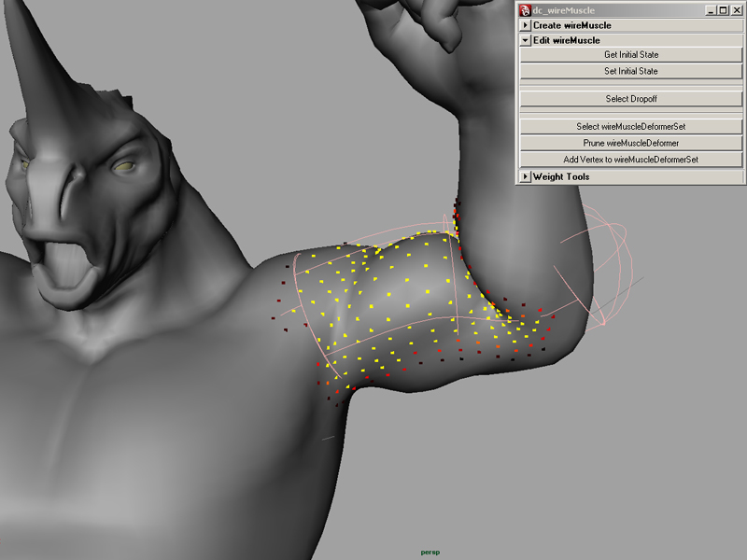Close the dc_wireMuscle window
The width and height of the screenshot is (747, 560).
pyautogui.click(x=737, y=10)
